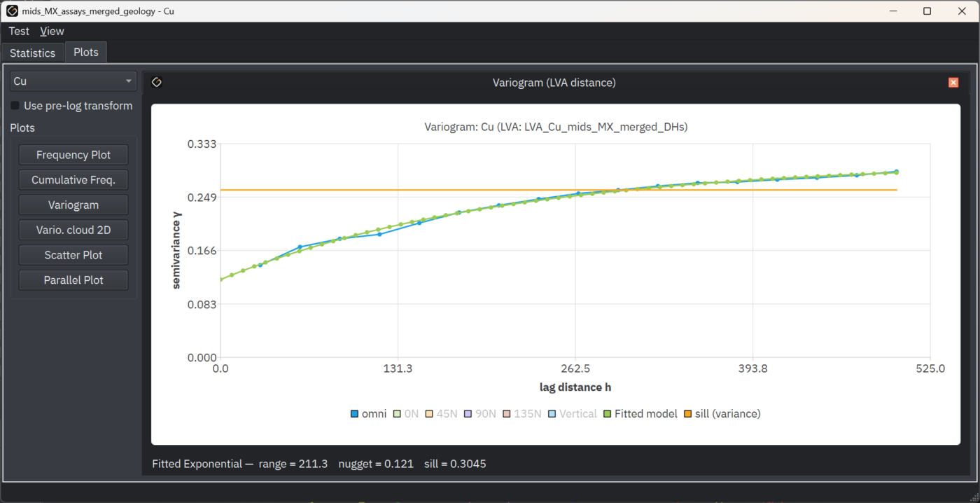Click the 262.5 x-axis tick label
This screenshot has height=503, width=980.
[x=575, y=369]
